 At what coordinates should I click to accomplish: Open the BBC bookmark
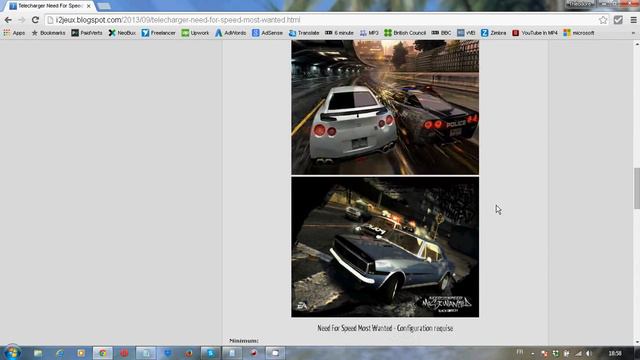tap(442, 33)
